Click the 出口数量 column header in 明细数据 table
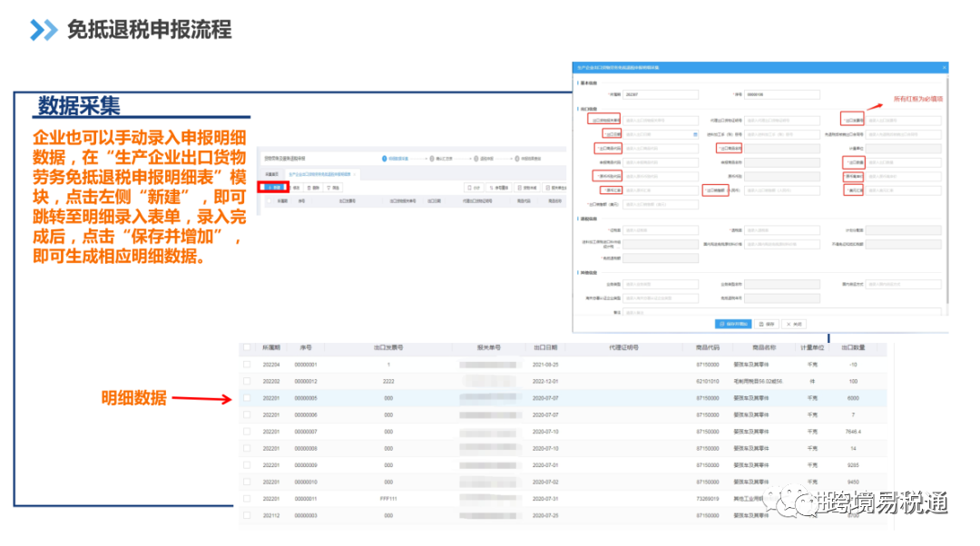This screenshot has height=546, width=980. 853,347
